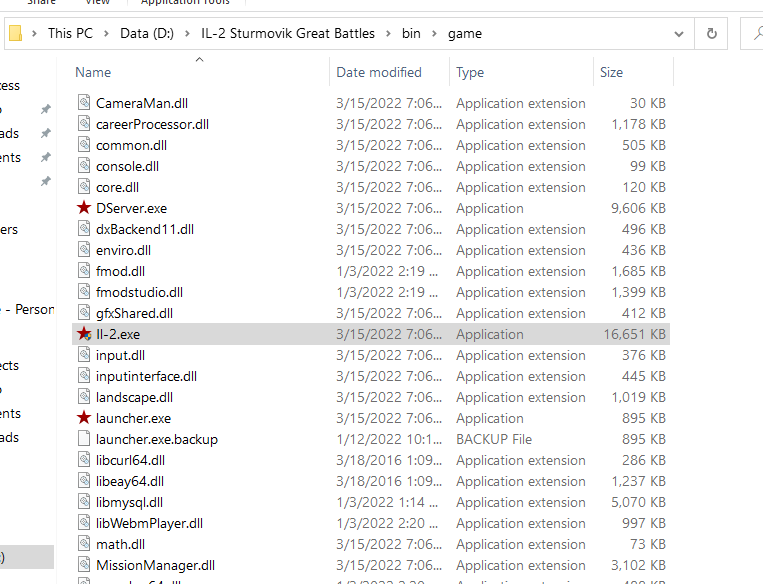
Task: Click the fmod.dll file icon
Action: click(84, 271)
